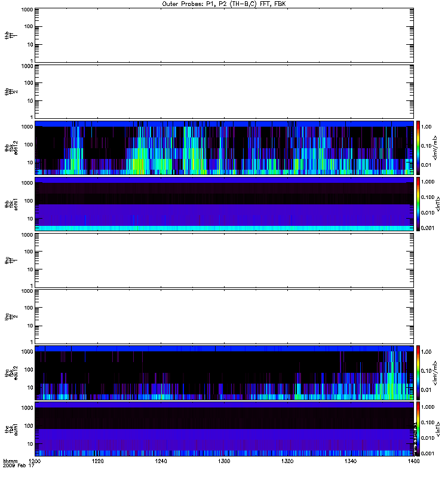This screenshot has height=478, width=448.
Task: Click the thc fbk edc12 spectrogram panel
Action: point(224,373)
